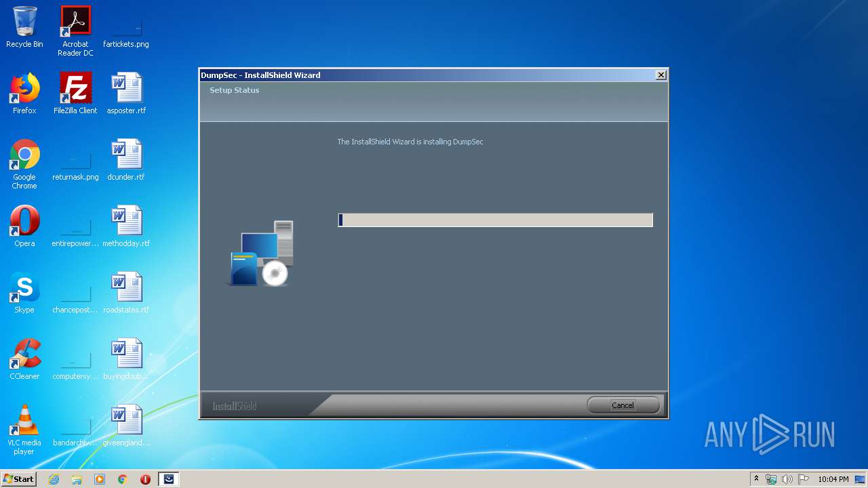Screen dimensions: 868x488
Task: Show hidden system tray icons
Action: [x=756, y=479]
